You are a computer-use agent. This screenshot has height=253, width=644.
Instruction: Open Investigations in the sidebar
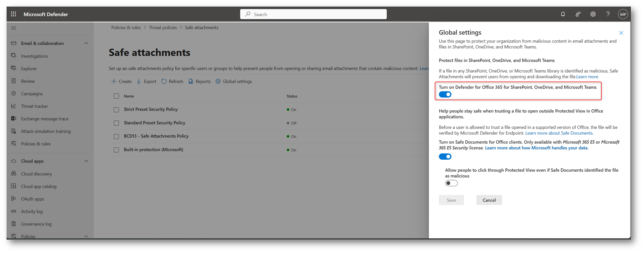(x=34, y=56)
